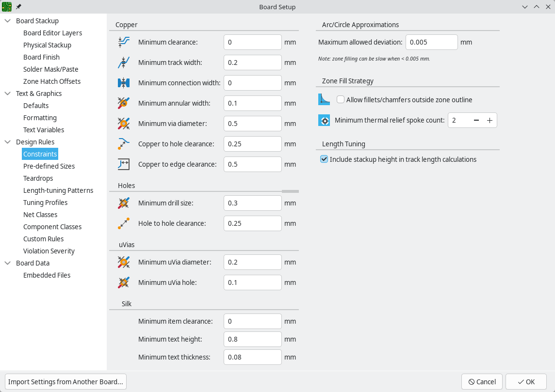Click the Minimum clearance icon
Viewport: 555px width, 392px height.
coord(124,42)
